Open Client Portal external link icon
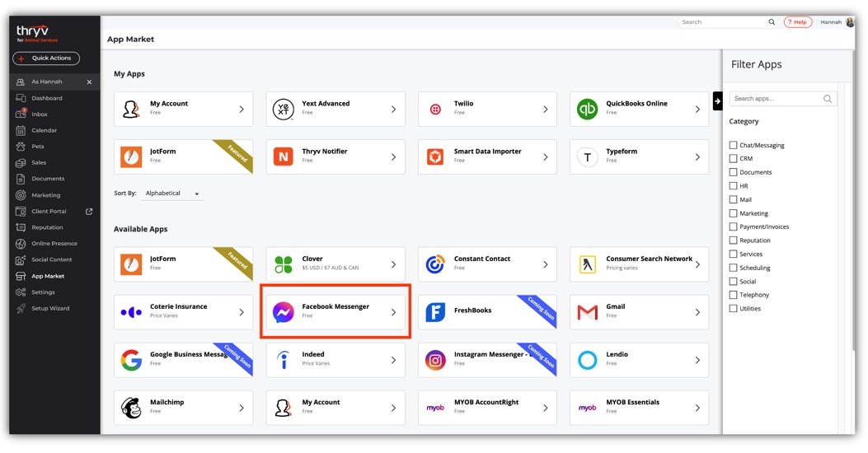868x453 pixels. pos(89,212)
